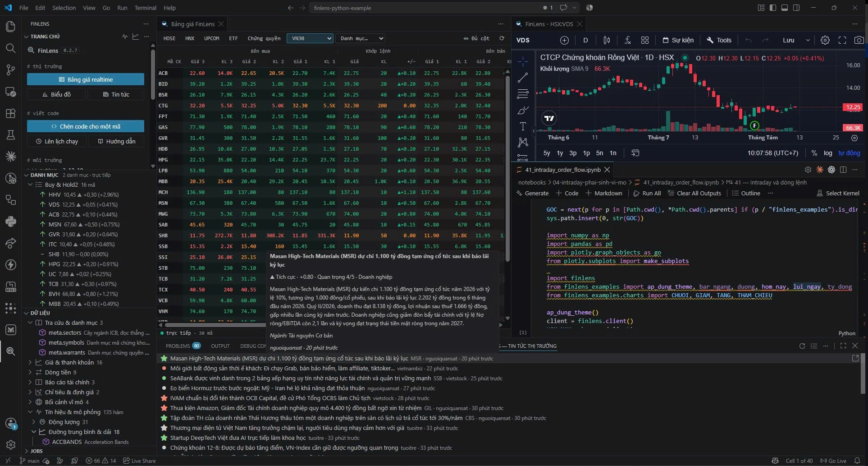
Task: Toggle percent scale on chart
Action: pos(814,153)
